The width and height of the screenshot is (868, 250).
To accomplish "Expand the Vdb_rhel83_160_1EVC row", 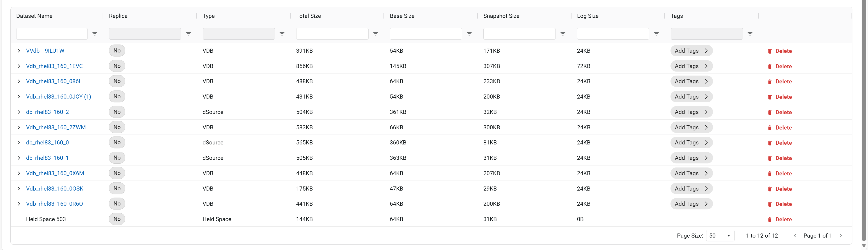I will [x=19, y=66].
